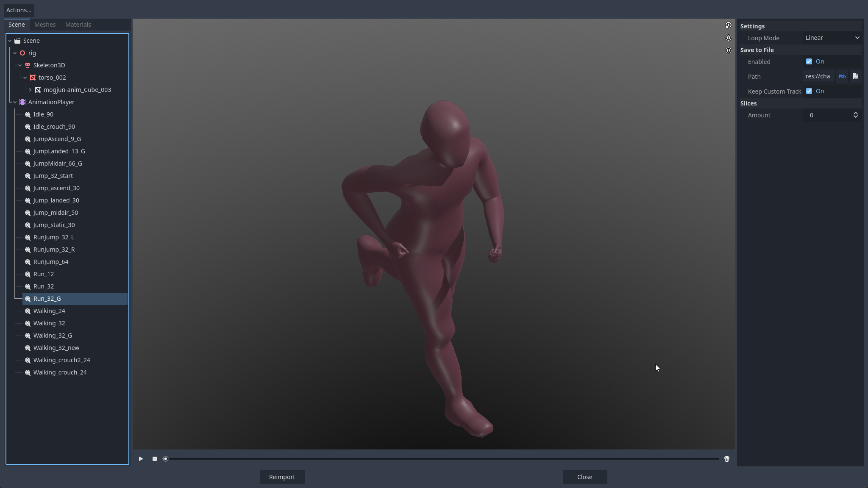868x488 pixels.
Task: Switch to the Meshes tab
Action: (45, 25)
